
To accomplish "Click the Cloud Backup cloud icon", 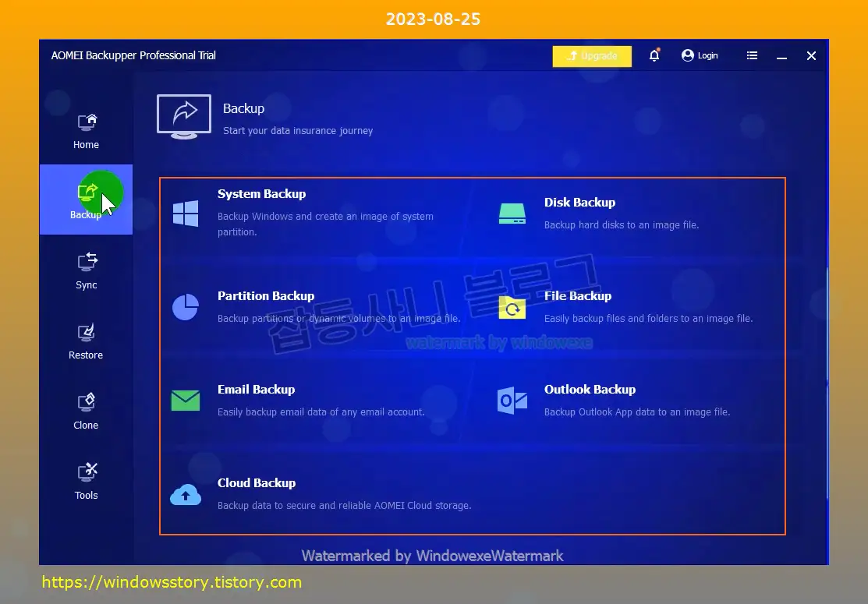I will tap(186, 494).
